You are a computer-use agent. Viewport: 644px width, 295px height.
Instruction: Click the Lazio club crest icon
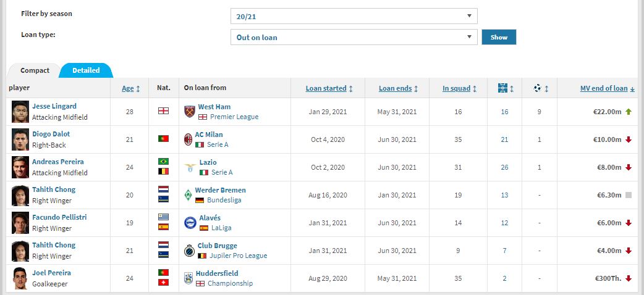point(190,167)
